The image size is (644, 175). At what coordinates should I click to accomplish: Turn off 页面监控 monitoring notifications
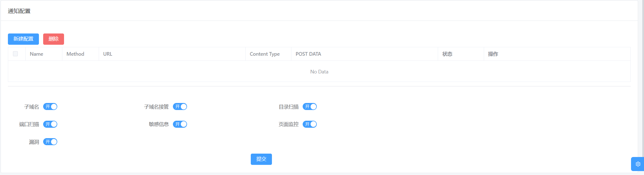point(310,124)
